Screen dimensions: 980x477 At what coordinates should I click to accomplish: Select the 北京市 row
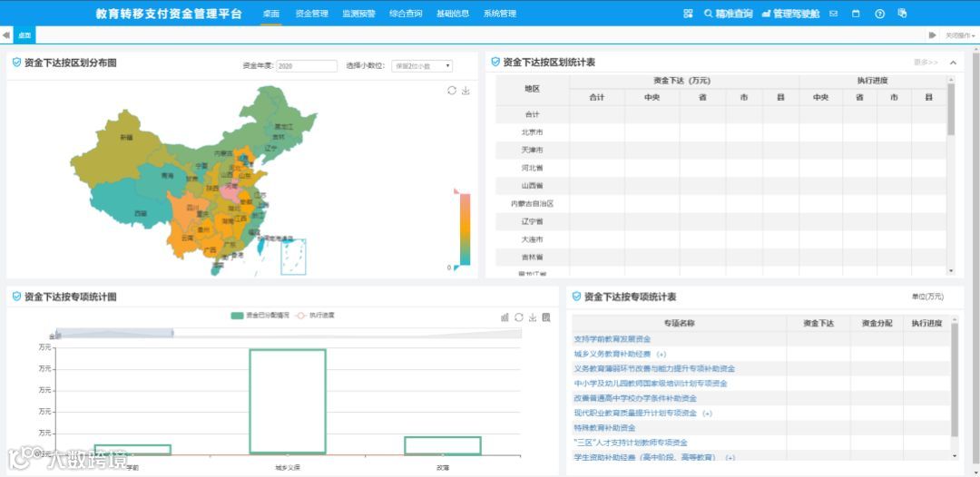pyautogui.click(x=721, y=132)
